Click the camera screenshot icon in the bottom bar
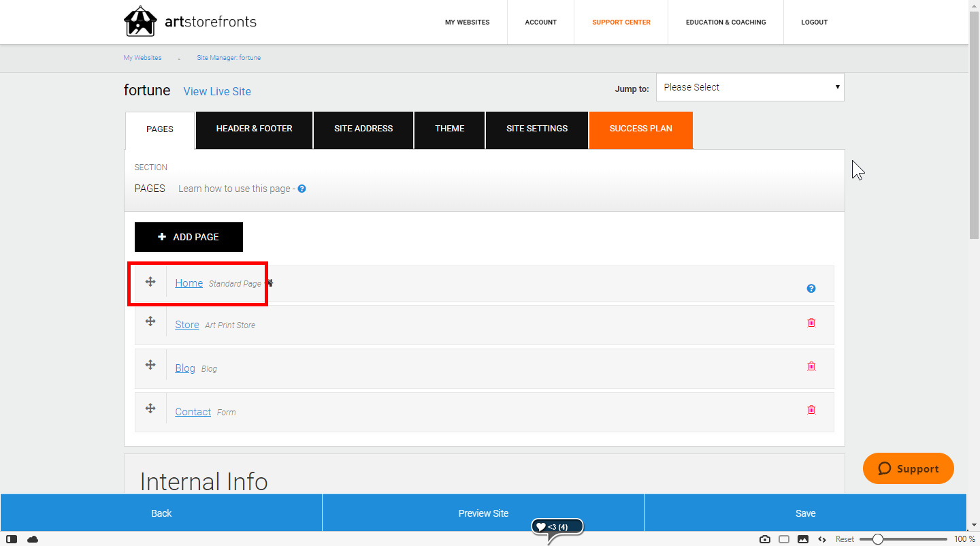The height and width of the screenshot is (546, 980). 764,539
